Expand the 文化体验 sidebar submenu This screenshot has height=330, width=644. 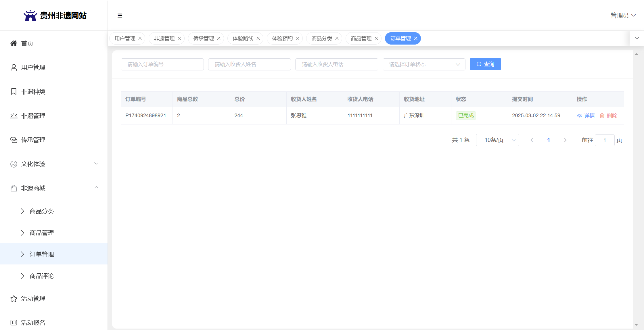click(x=96, y=164)
